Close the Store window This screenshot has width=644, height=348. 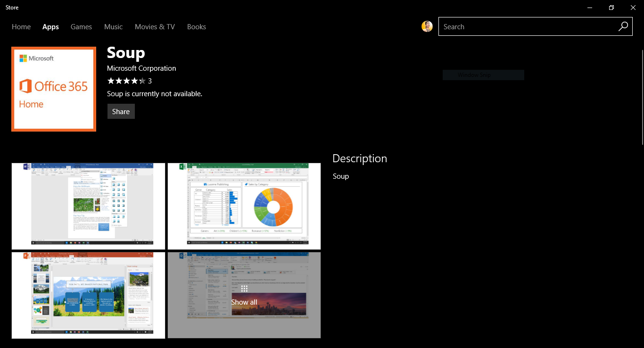coord(633,8)
